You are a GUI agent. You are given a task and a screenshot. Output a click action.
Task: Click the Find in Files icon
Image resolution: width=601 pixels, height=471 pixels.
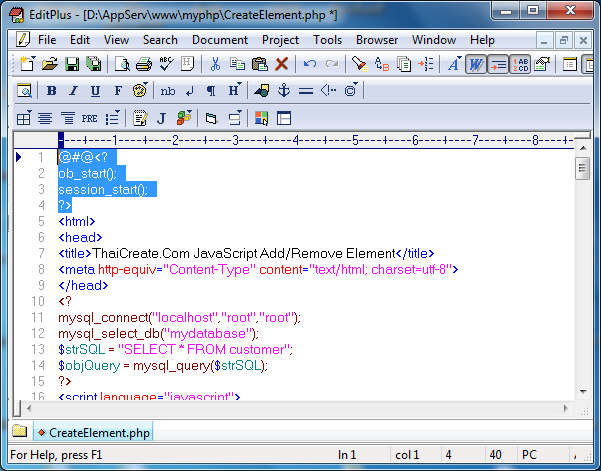404,64
